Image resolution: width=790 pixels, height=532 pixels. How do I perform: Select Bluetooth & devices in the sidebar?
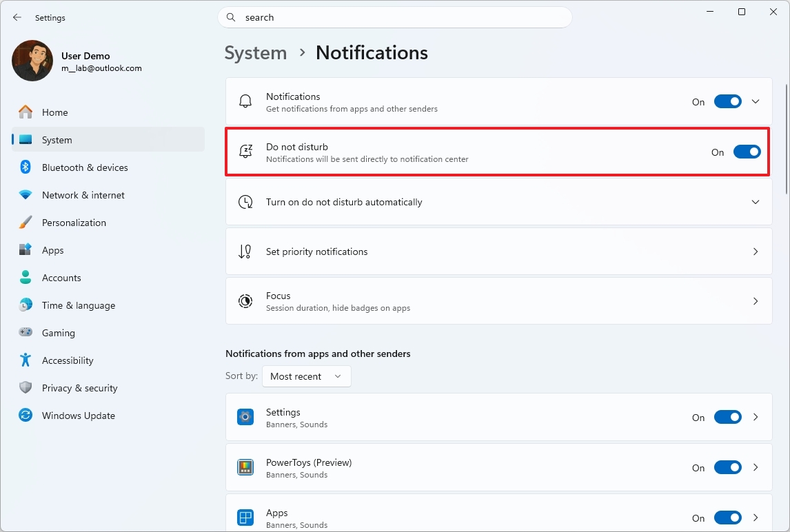click(x=84, y=167)
